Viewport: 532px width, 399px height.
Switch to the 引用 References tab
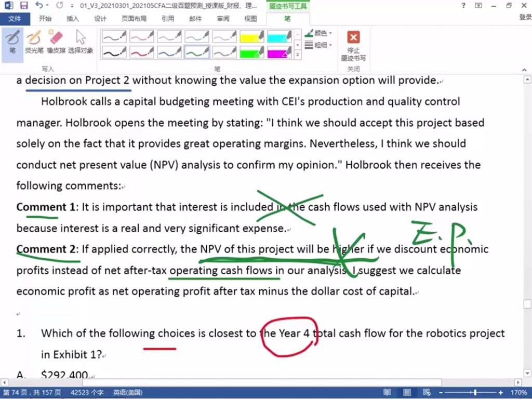[x=168, y=19]
